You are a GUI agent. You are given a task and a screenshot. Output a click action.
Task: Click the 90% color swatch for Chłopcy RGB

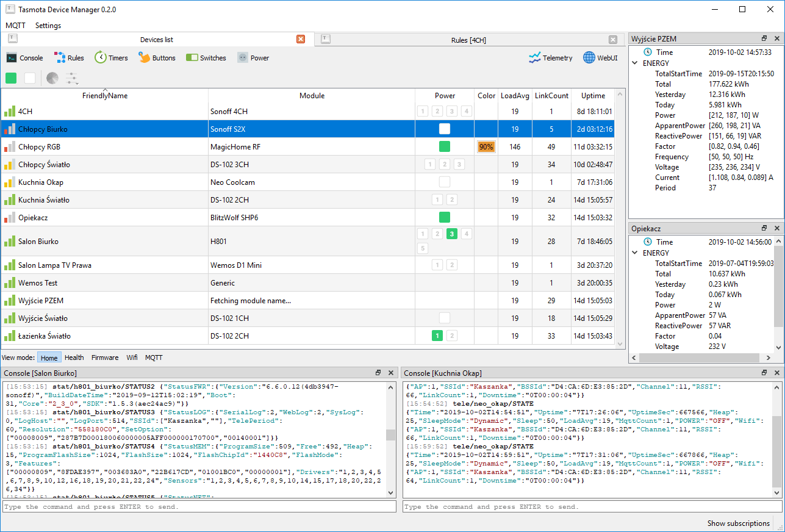click(486, 147)
